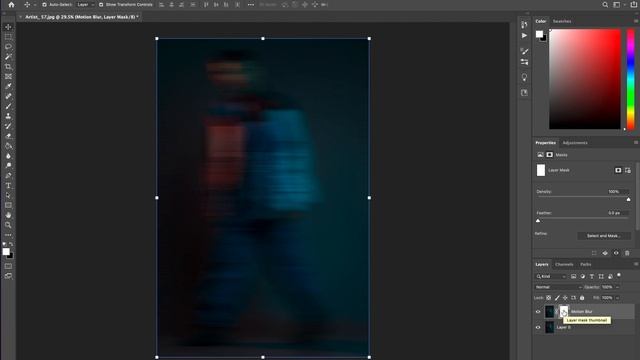Toggle lock image pixels brush icon
The height and width of the screenshot is (360, 640).
point(557,298)
